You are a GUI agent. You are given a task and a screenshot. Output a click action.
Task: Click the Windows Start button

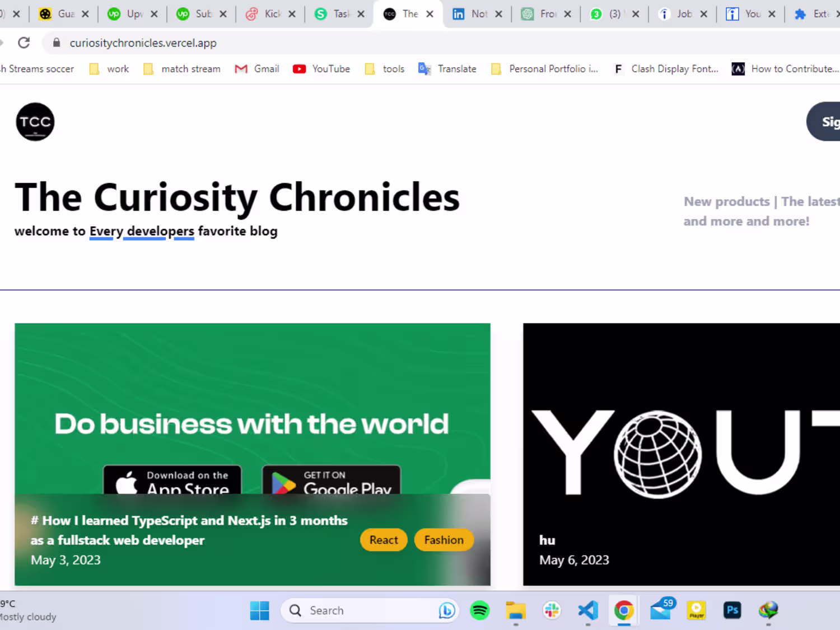click(x=259, y=610)
